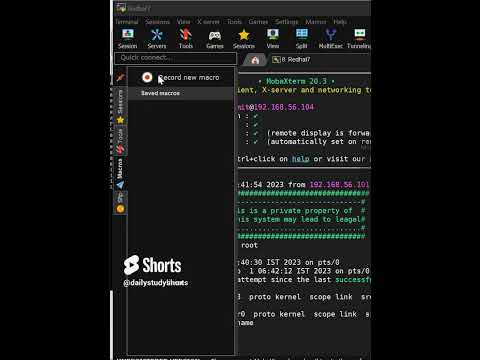Click the MultiExec toolbar icon

(330, 39)
